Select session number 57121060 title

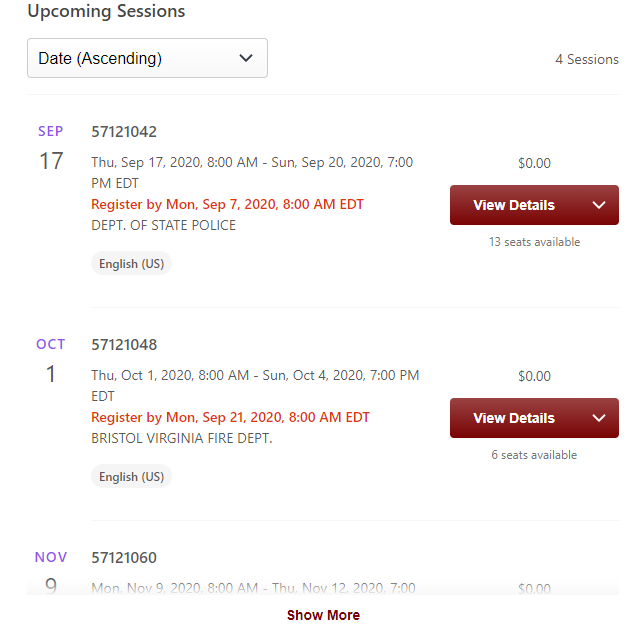pos(124,558)
